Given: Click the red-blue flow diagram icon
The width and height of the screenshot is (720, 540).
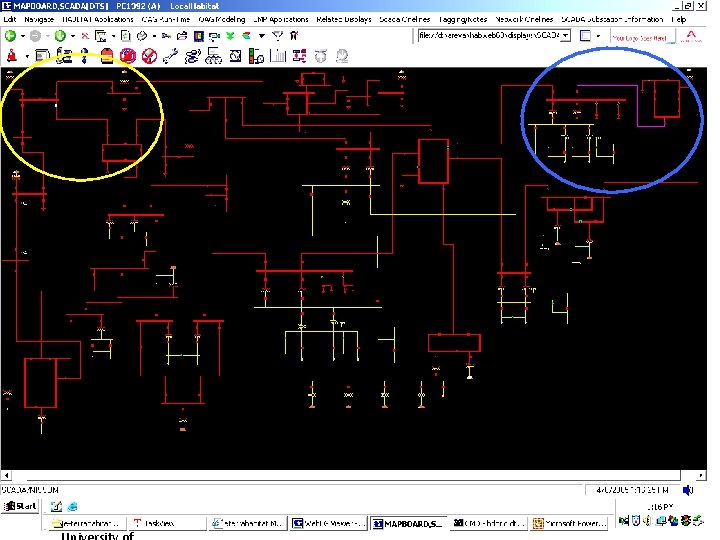Looking at the screenshot, I should 299,56.
